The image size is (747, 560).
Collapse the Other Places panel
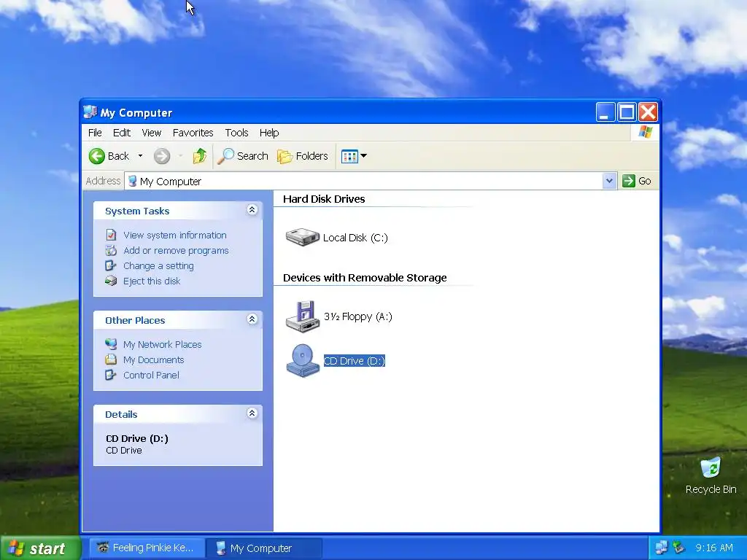[x=252, y=319]
